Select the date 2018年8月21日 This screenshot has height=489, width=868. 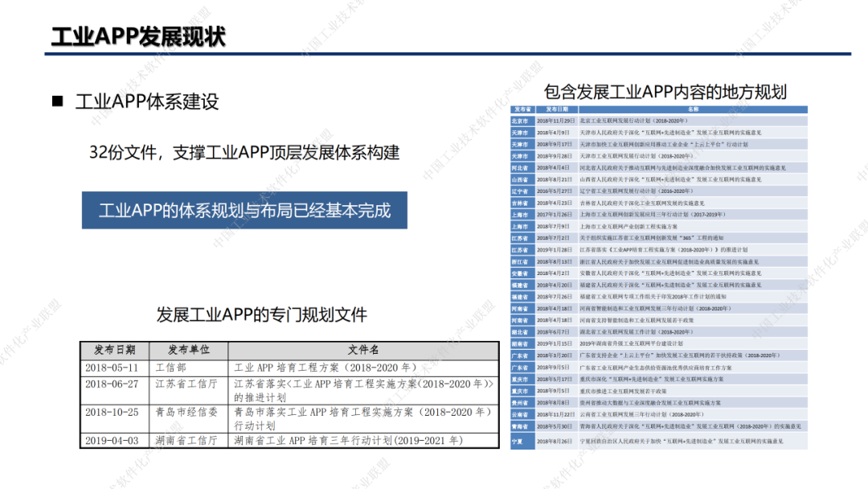point(554,179)
